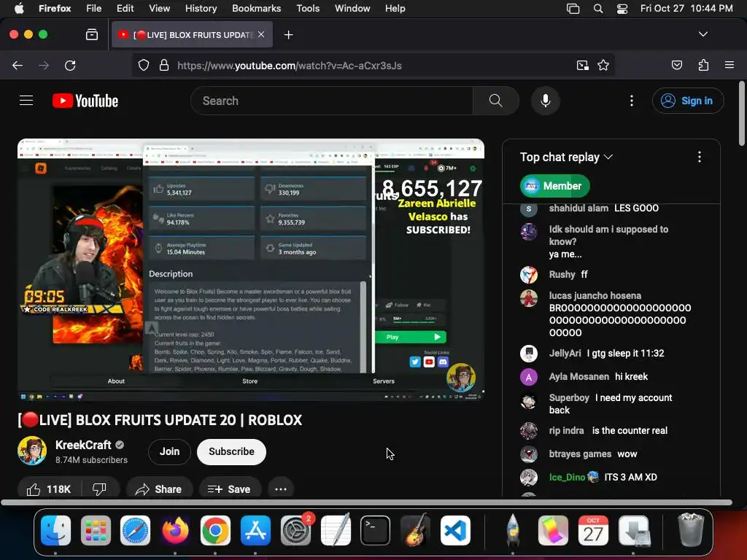Open Finder from the dock
This screenshot has width=747, height=560.
(x=55, y=530)
